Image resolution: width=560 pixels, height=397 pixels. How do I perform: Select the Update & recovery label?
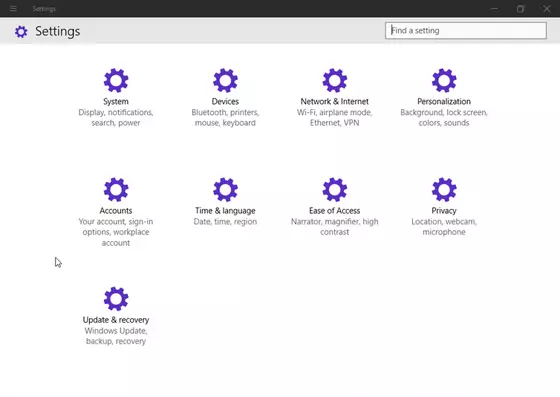tap(116, 320)
